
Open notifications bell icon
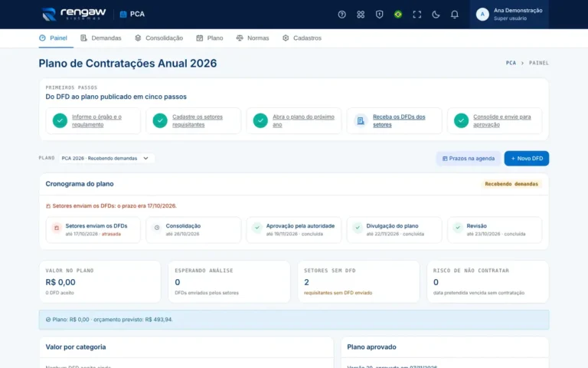coord(454,15)
